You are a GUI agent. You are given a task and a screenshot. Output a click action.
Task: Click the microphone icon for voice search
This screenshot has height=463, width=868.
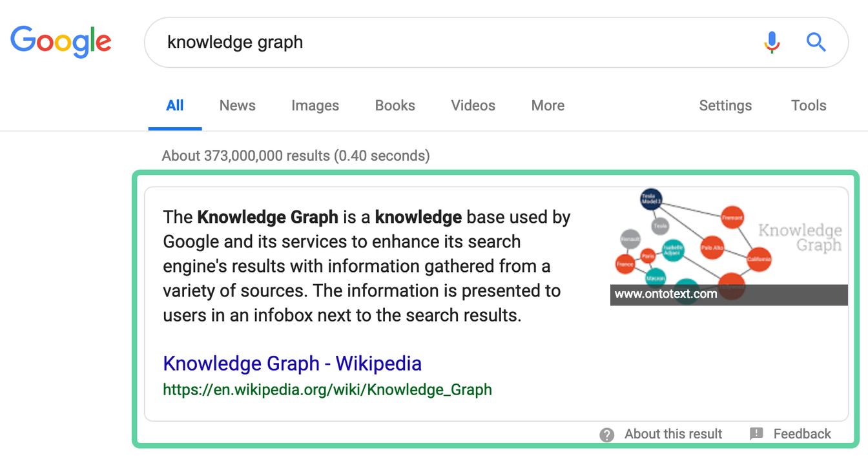pyautogui.click(x=772, y=42)
